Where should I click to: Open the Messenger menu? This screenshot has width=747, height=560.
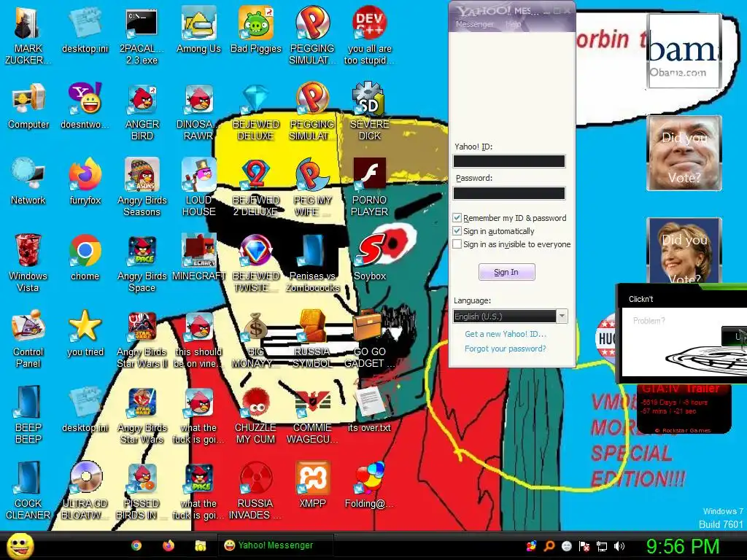(475, 24)
